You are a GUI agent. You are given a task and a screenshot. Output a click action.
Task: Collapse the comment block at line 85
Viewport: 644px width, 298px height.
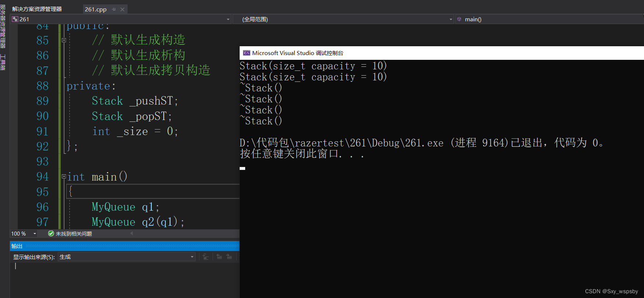pyautogui.click(x=64, y=40)
